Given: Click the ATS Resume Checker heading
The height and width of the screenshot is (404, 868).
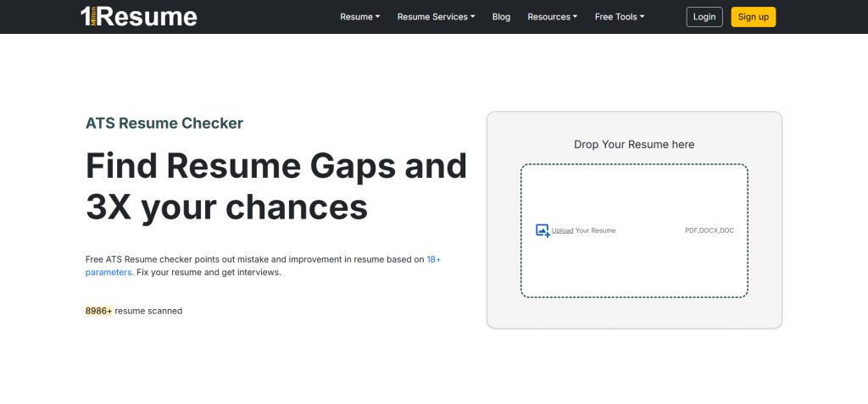Looking at the screenshot, I should 164,124.
